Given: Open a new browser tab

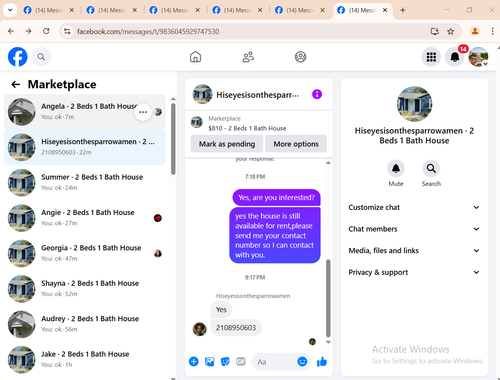Looking at the screenshot, I should point(403,10).
